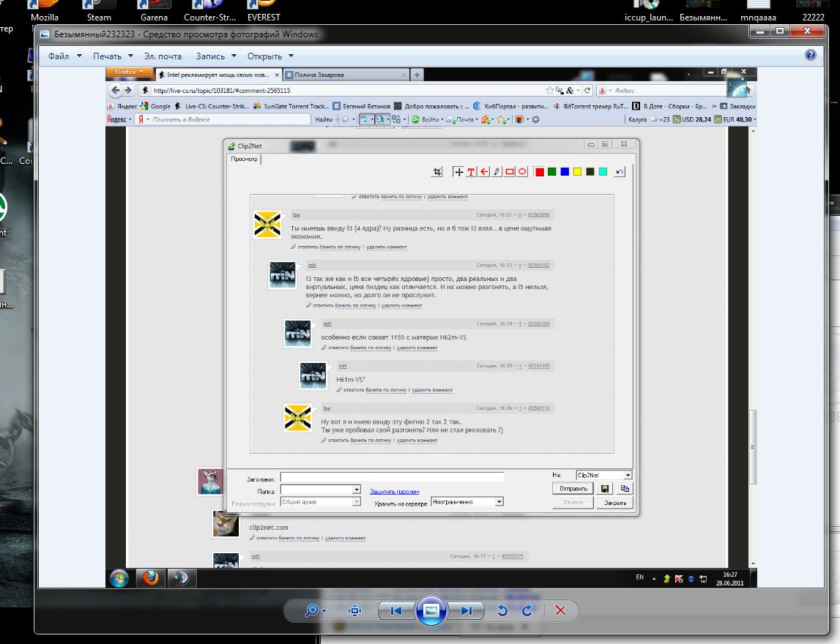Viewport: 840px width, 644px height.
Task: Expand the Запись dropdown menu
Action: pos(216,56)
